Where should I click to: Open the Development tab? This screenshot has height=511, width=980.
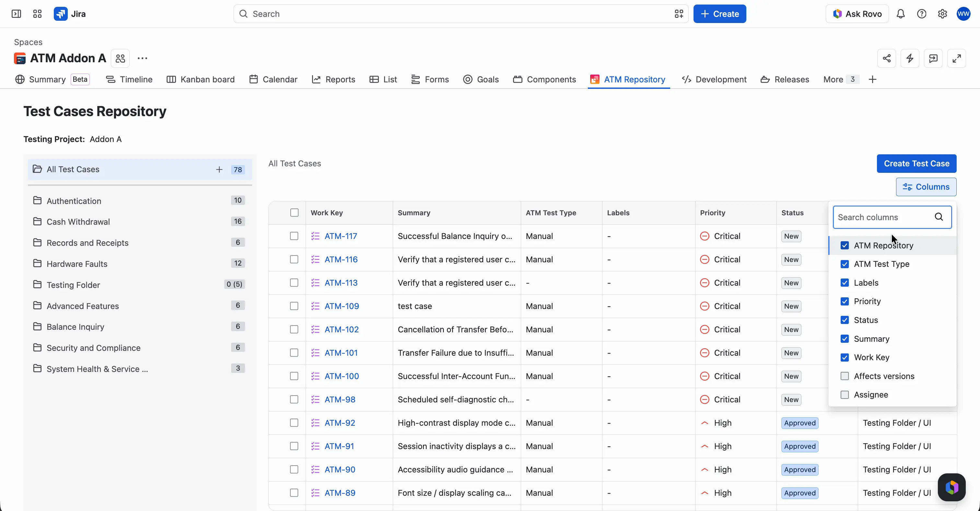[714, 79]
